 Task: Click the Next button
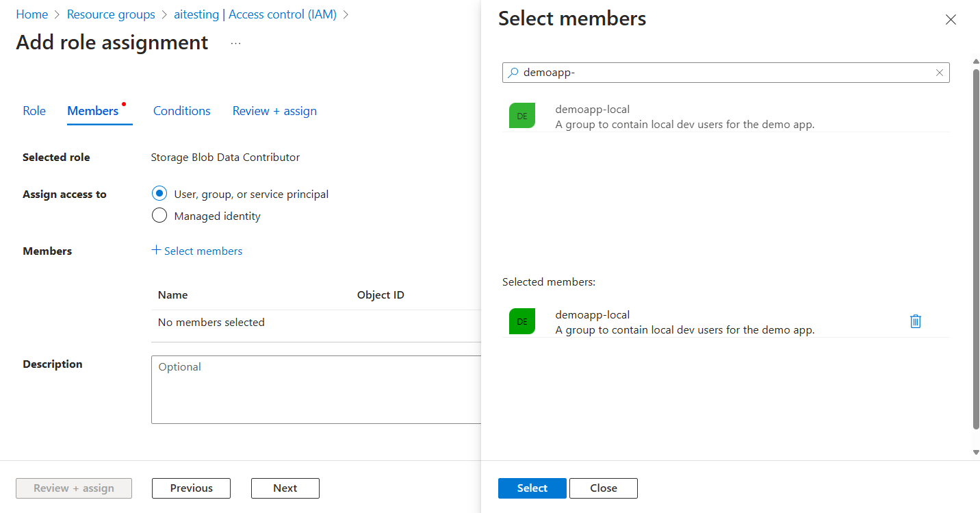coord(285,488)
